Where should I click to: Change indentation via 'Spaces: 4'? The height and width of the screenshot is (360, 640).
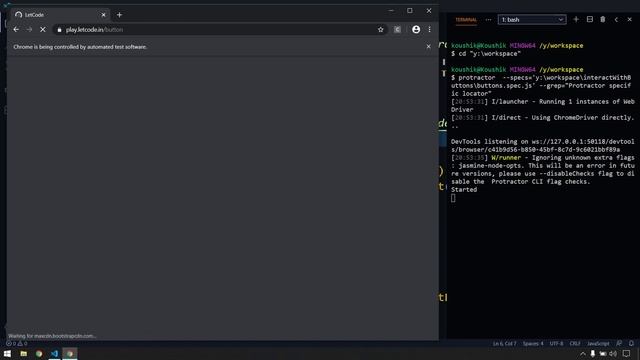coord(533,343)
